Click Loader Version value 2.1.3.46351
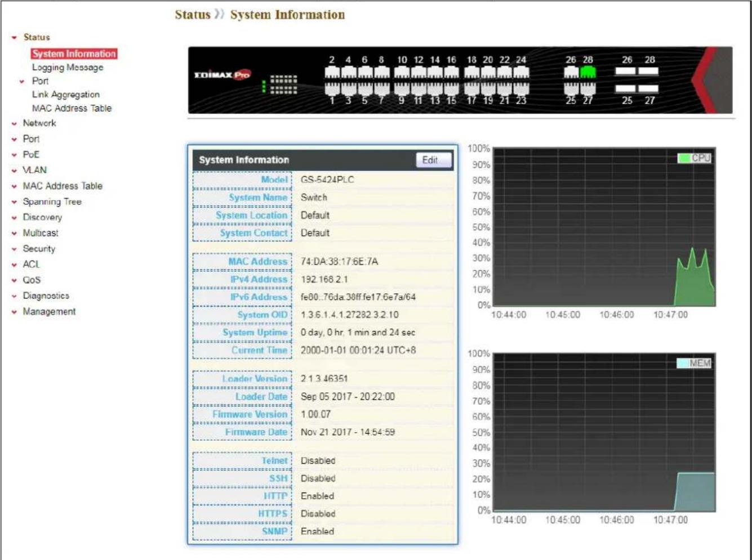Screen dimensions: 752x560 [x=324, y=379]
